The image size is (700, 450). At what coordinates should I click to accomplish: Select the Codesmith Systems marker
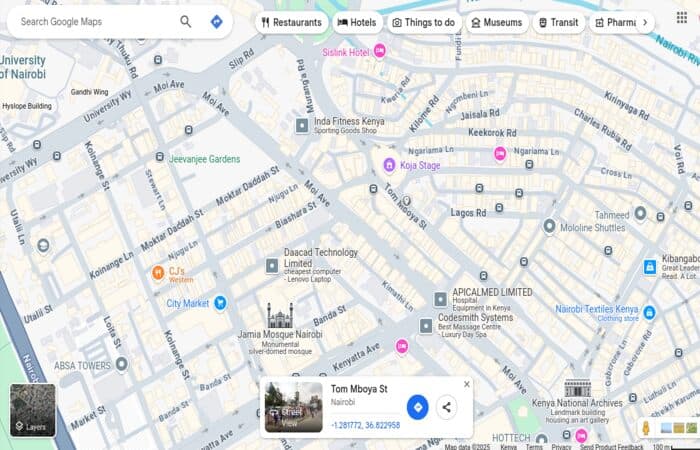pyautogui.click(x=426, y=325)
